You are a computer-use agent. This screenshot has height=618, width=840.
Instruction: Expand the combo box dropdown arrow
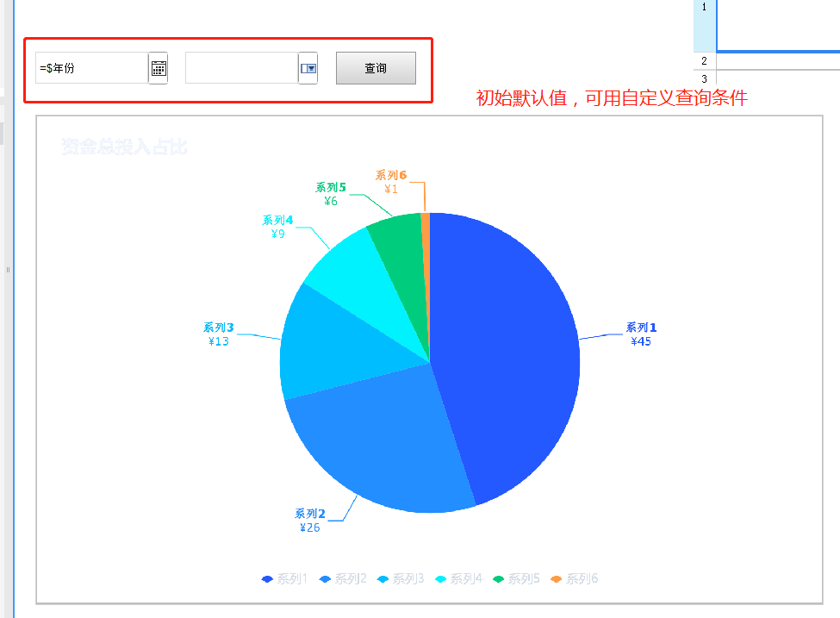(308, 68)
